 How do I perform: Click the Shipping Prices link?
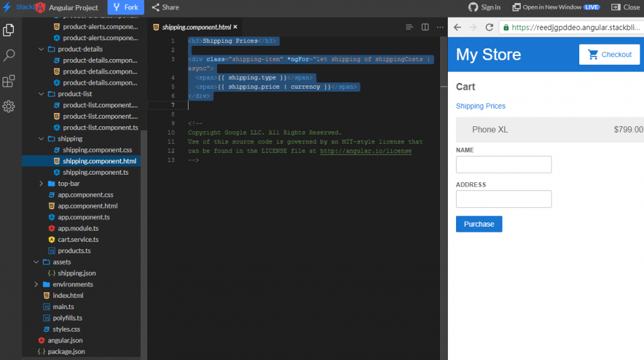point(480,106)
